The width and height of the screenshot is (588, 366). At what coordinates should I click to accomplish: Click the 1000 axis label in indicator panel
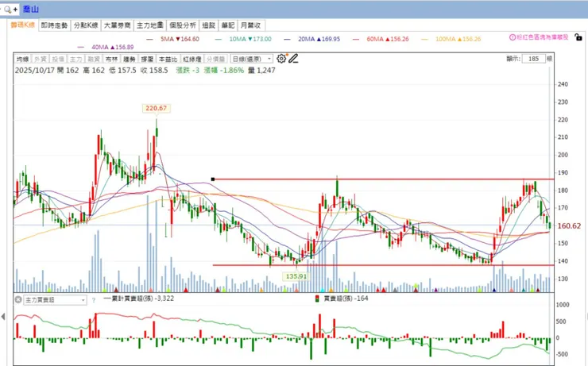pos(563,305)
